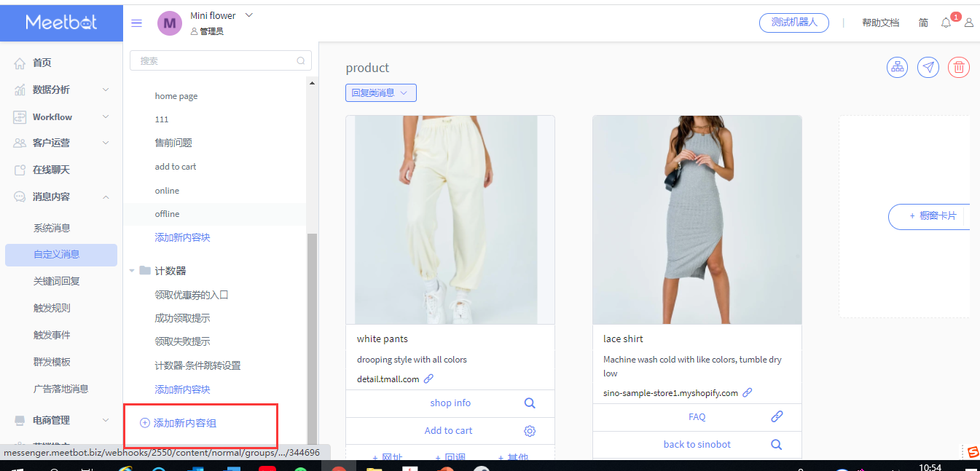Expand the 客户运营 menu chevron
This screenshot has height=471, width=980.
(106, 143)
